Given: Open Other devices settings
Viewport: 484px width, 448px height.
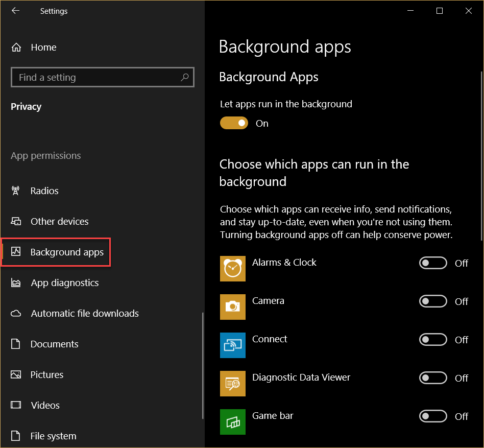Looking at the screenshot, I should click(102, 221).
